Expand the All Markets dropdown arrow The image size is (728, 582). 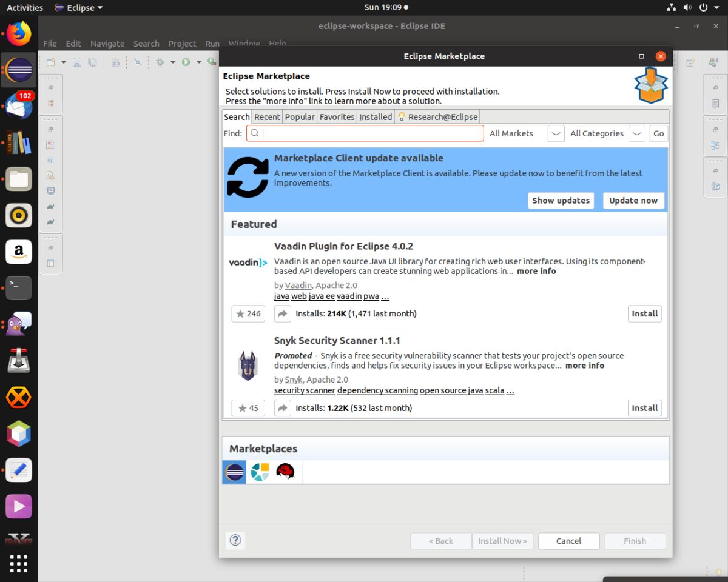click(556, 133)
